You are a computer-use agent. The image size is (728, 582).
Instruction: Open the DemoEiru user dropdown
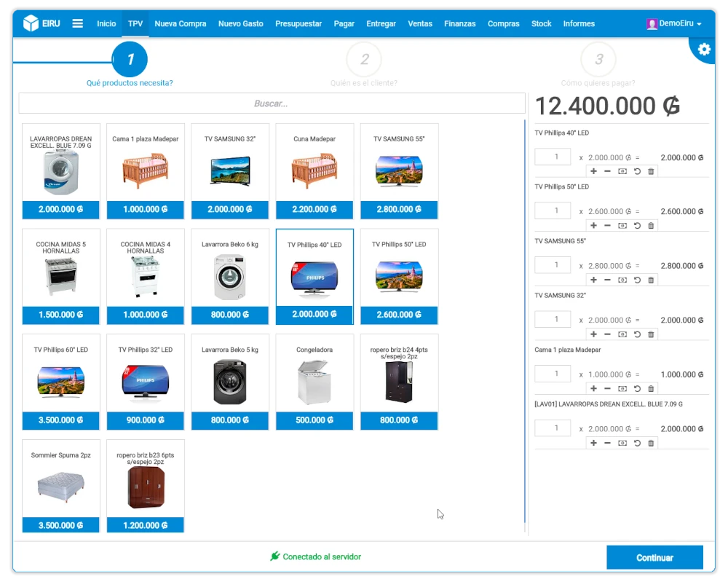[673, 23]
